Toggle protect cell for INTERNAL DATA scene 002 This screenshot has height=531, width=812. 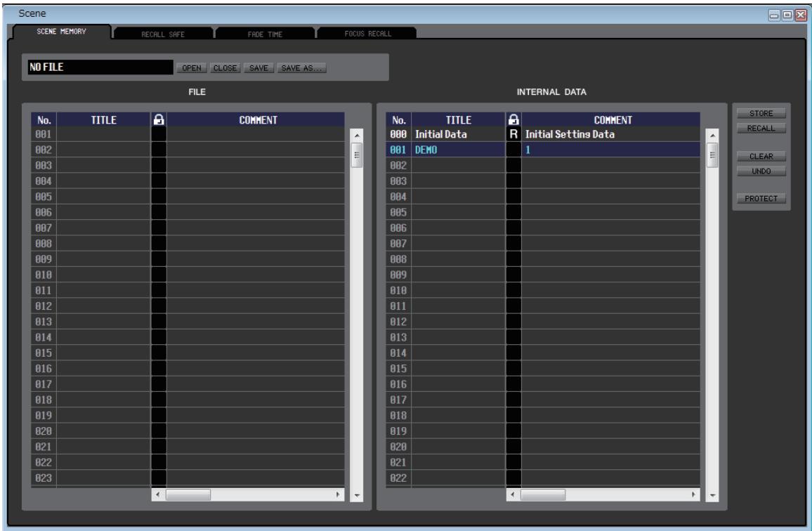click(x=513, y=165)
